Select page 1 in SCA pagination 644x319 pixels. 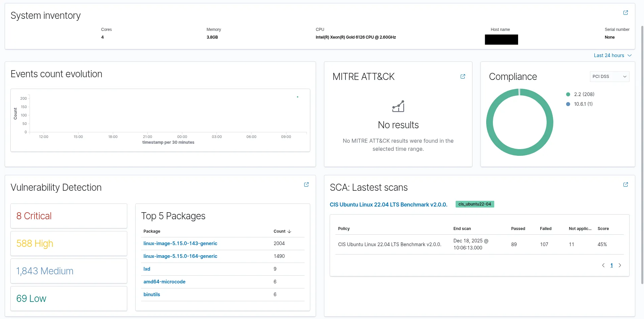(x=611, y=265)
